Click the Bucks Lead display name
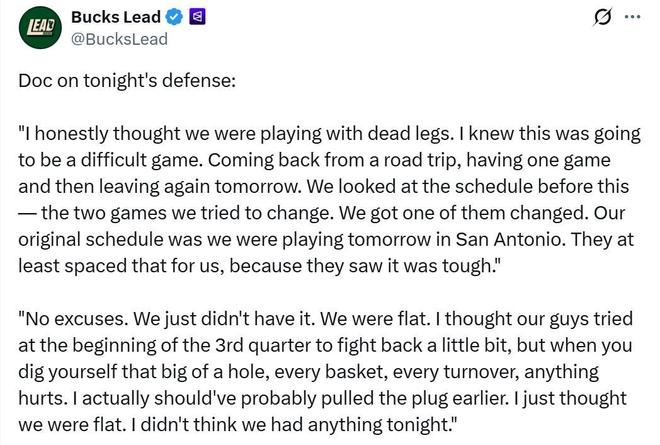The height and width of the screenshot is (445, 660). pos(115,18)
